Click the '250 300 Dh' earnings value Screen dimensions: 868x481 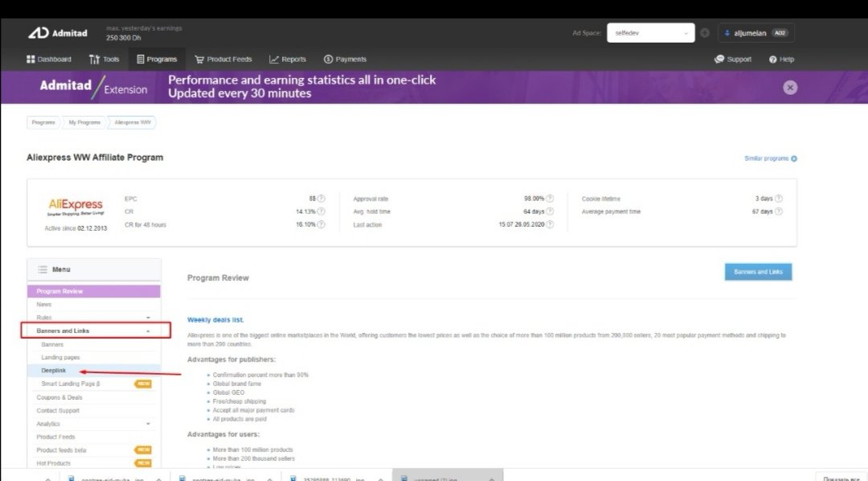pos(124,38)
